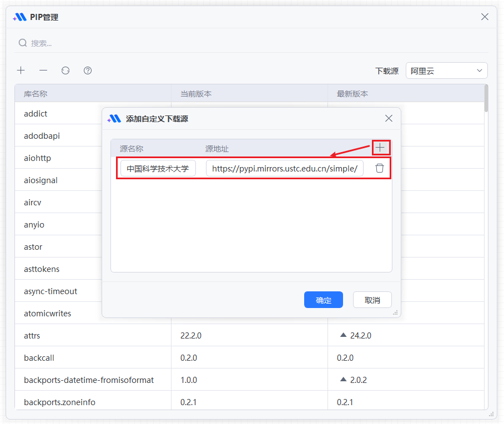Screen dimensions: 504x424
Task: Select the backports.zoneinfo row
Action: tap(249, 401)
